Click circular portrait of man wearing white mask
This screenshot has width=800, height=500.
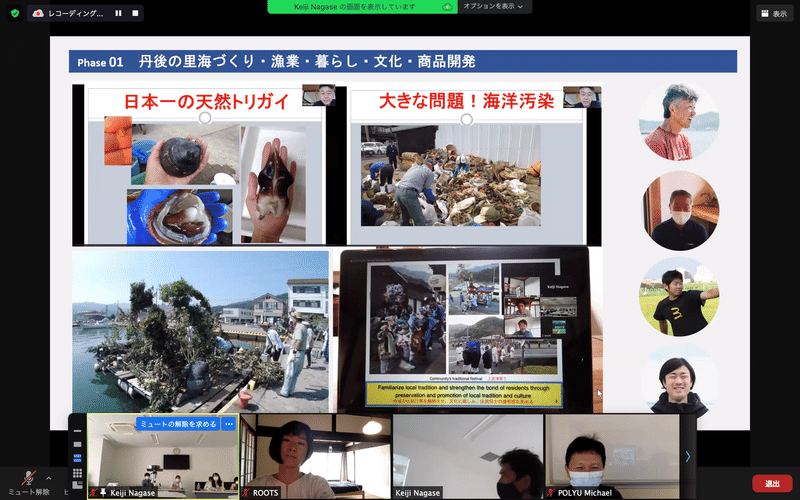pyautogui.click(x=680, y=211)
